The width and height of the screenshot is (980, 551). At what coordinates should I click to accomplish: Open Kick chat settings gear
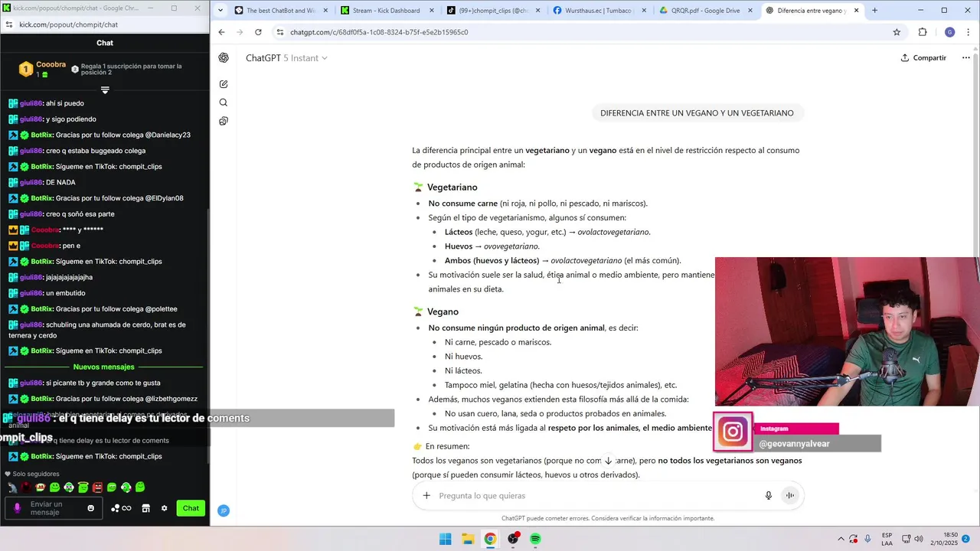pos(164,508)
